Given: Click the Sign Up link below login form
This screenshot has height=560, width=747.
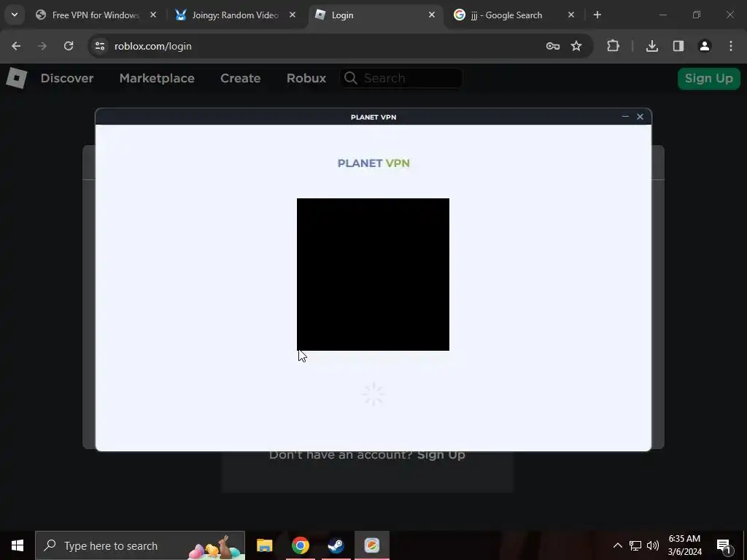Looking at the screenshot, I should click(x=441, y=455).
